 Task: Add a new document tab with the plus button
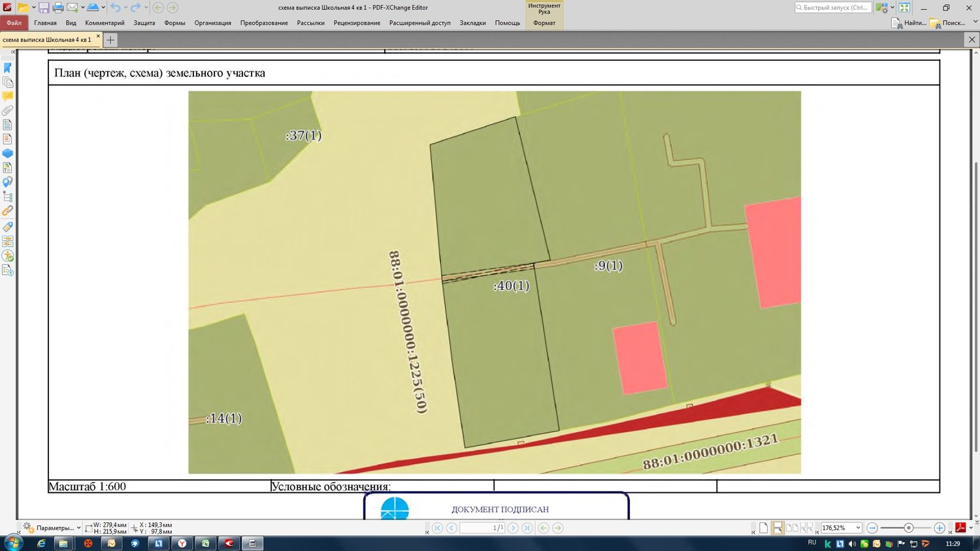coord(110,40)
